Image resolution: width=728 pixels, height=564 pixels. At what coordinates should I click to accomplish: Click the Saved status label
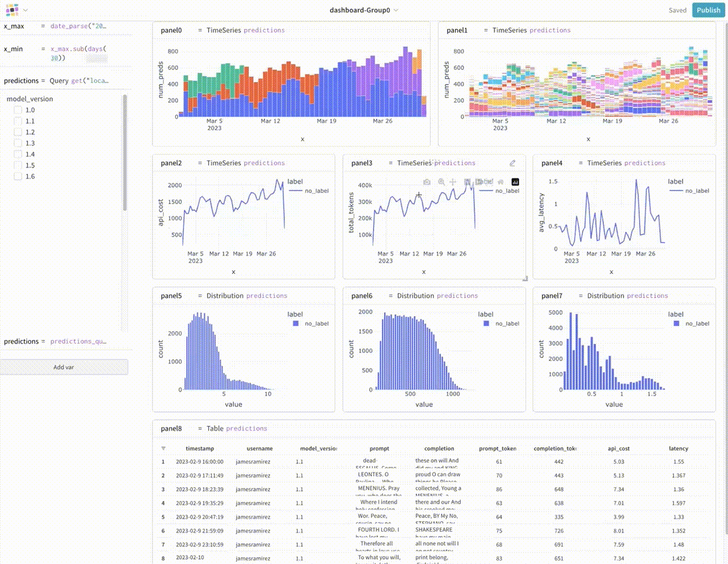pyautogui.click(x=677, y=10)
